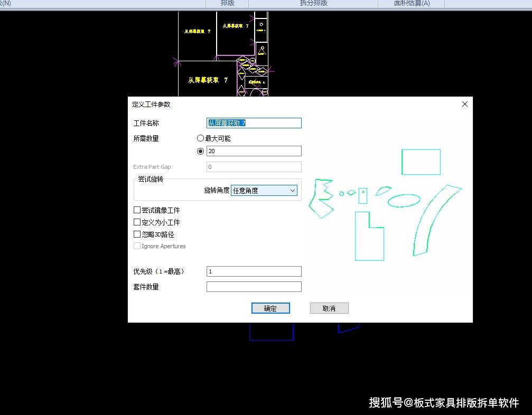532x415 pixels.
Task: Click the 确定 button
Action: 270,308
